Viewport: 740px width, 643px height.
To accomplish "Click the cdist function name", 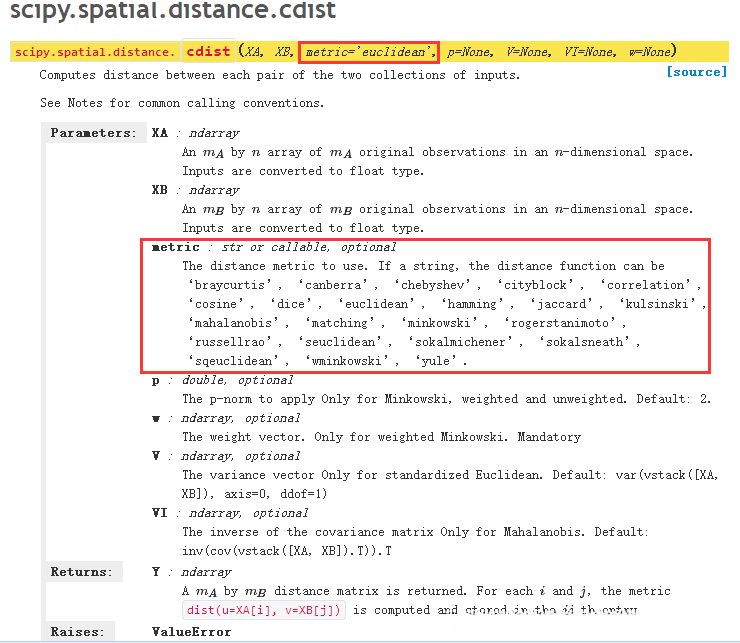I will [208, 51].
